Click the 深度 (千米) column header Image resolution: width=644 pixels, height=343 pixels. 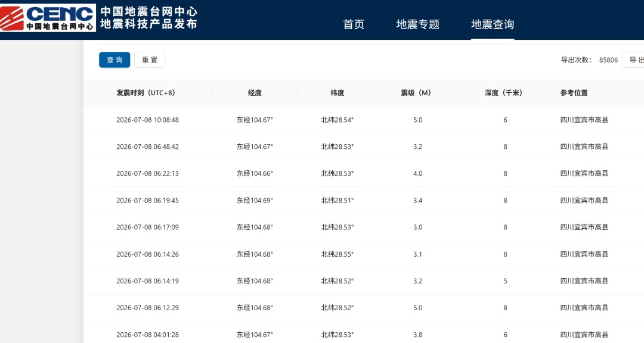tap(503, 93)
